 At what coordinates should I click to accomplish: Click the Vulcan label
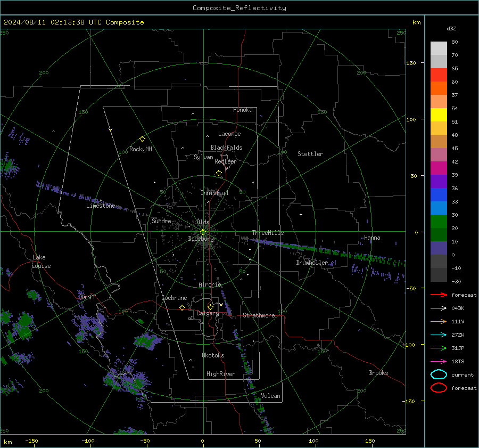(271, 396)
